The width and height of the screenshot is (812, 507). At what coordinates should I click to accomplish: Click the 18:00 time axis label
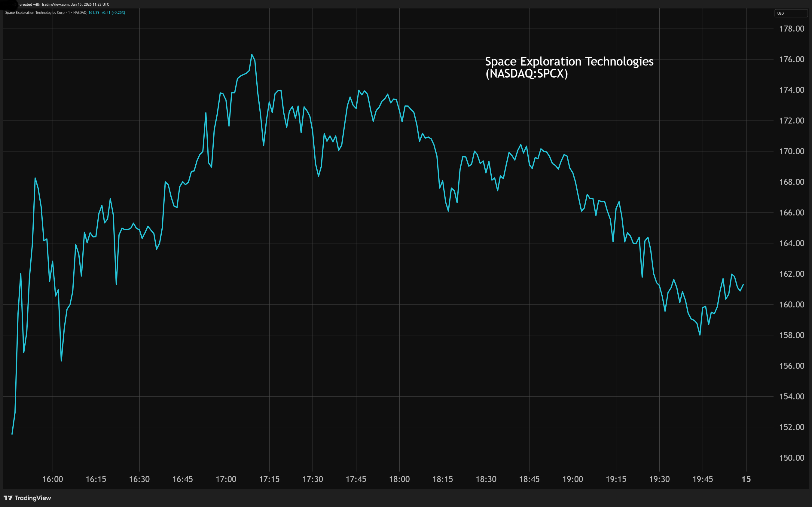(399, 479)
